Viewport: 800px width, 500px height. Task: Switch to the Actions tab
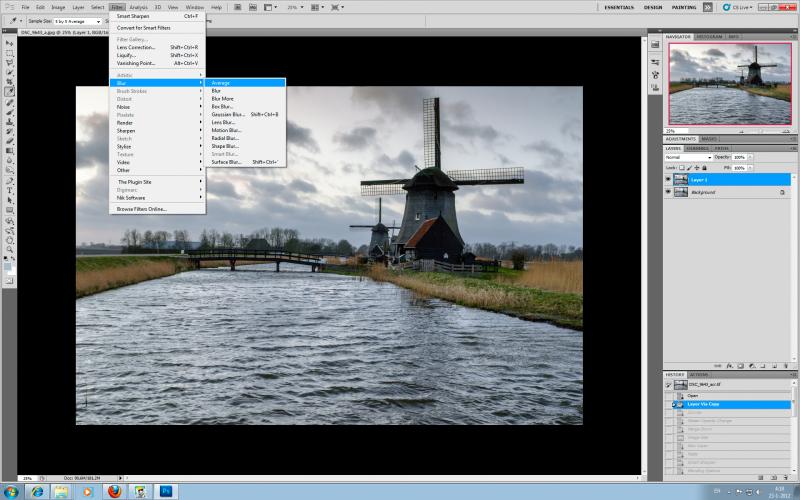[698, 374]
